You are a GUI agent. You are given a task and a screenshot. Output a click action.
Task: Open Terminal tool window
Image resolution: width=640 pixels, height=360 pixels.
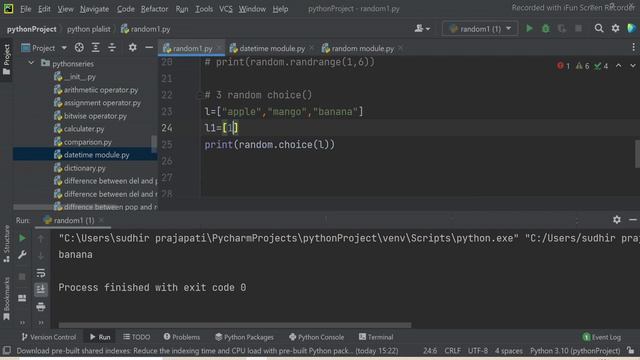(376, 337)
